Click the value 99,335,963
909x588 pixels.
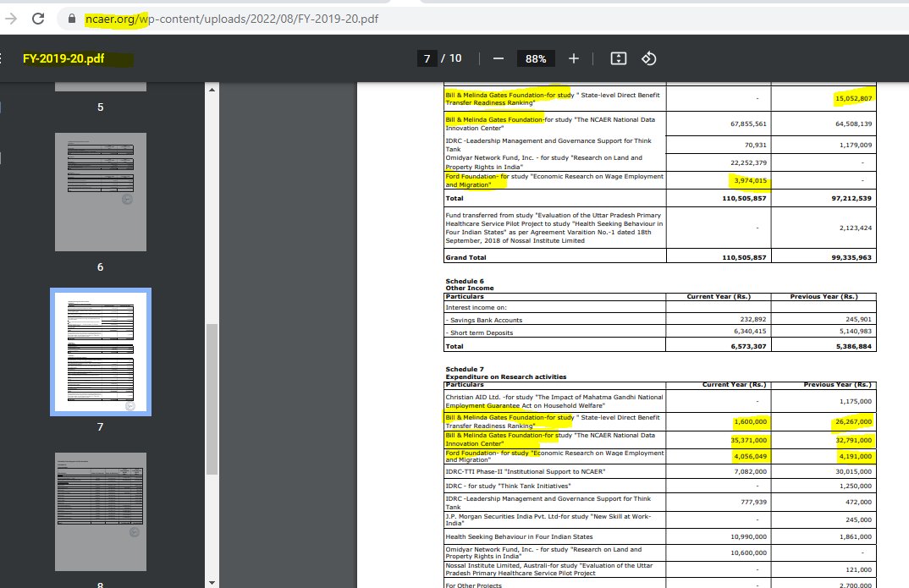[x=851, y=257]
